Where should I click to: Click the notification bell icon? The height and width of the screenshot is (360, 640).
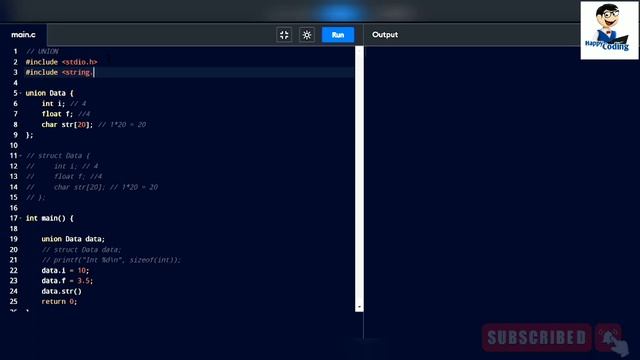609,338
